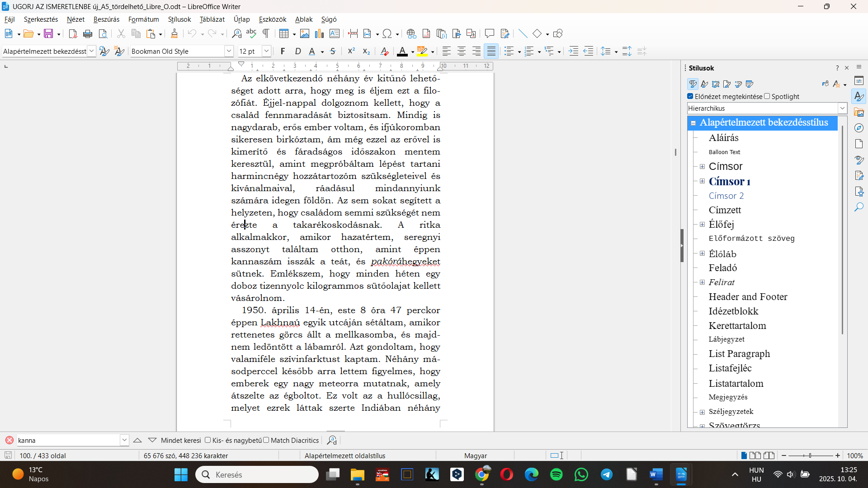Image resolution: width=868 pixels, height=488 pixels.
Task: Click the kanna search input field
Action: point(68,440)
